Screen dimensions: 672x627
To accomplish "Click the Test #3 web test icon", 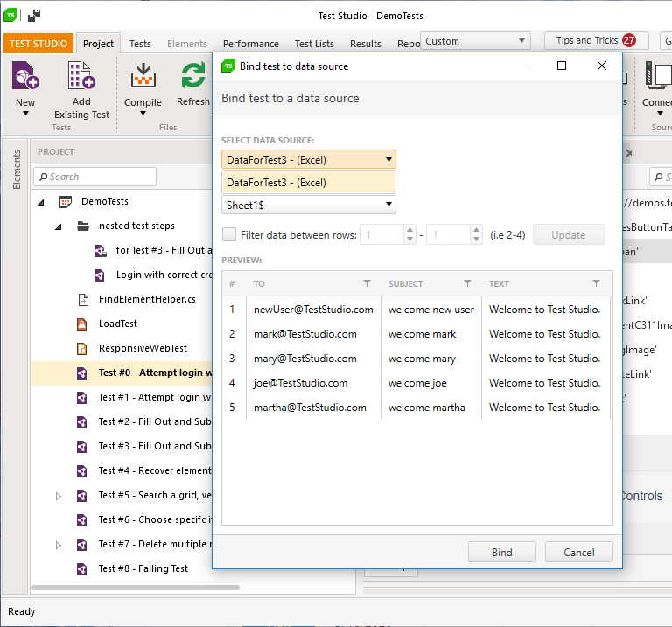I will (82, 447).
